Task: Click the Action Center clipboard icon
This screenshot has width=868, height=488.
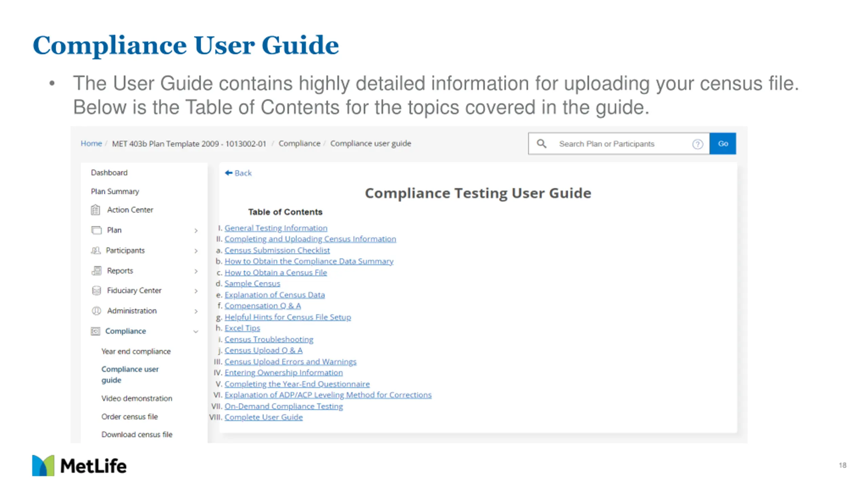Action: click(95, 210)
